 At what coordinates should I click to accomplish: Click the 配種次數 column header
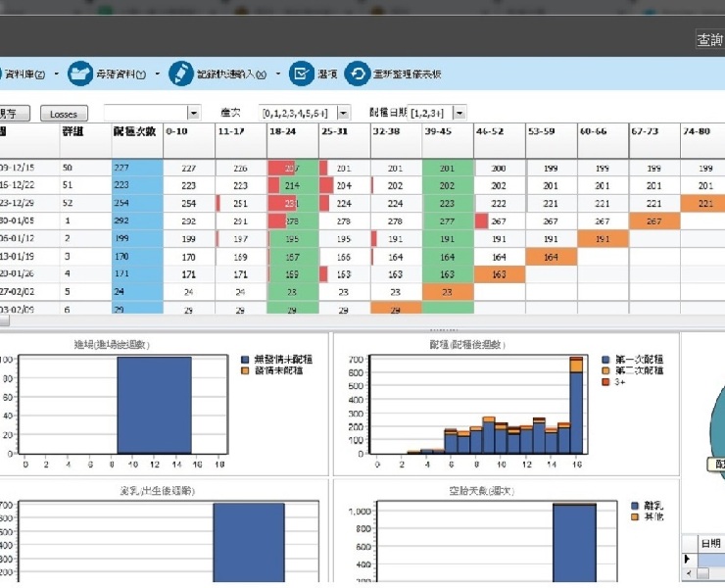tap(136, 131)
